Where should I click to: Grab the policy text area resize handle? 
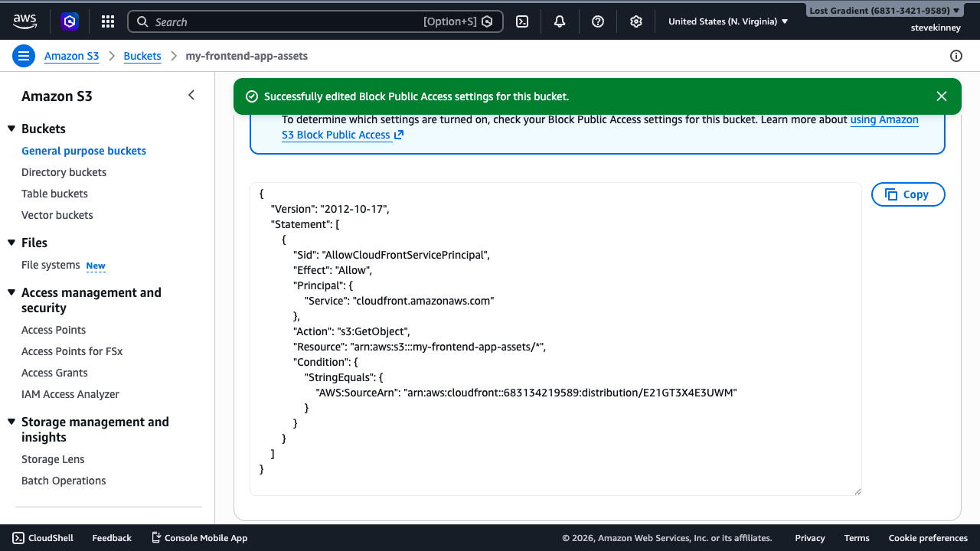tap(857, 491)
